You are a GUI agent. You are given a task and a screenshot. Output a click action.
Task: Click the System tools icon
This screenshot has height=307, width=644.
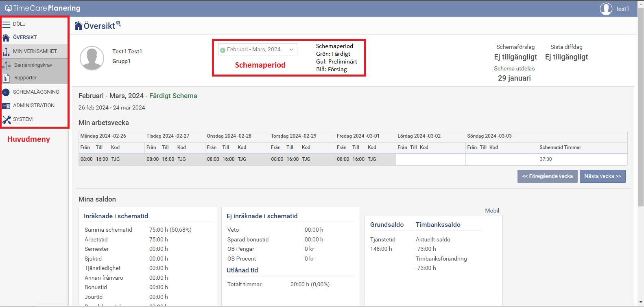[7, 120]
